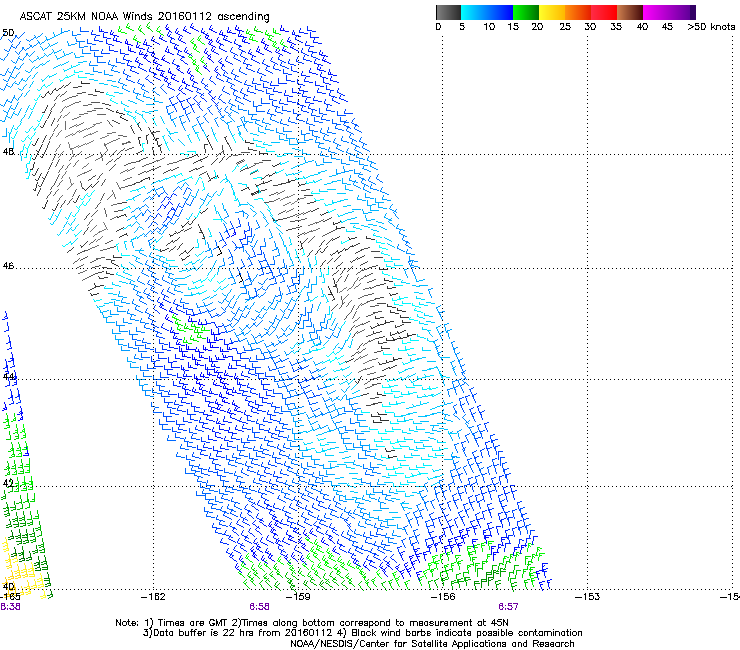The height and width of the screenshot is (650, 740).
Task: Click the note line 'Times are GMT'
Action: click(195, 623)
